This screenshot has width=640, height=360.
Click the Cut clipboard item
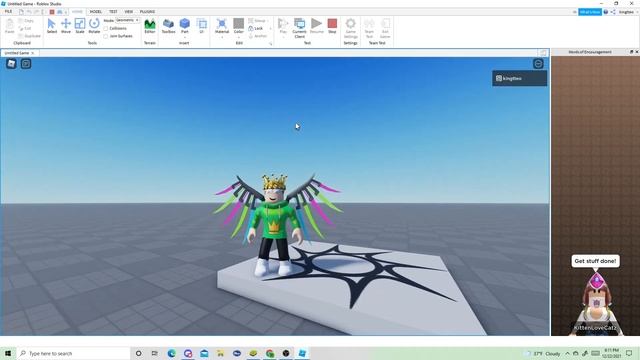coord(25,28)
